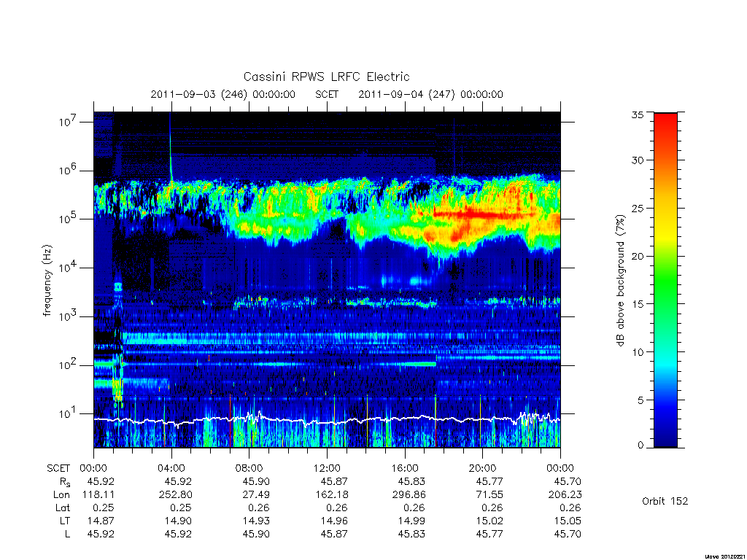Screen dimensions: 747x560
Task: Click the title "Cassini RPWS LRFC Electric"
Action: (x=326, y=77)
